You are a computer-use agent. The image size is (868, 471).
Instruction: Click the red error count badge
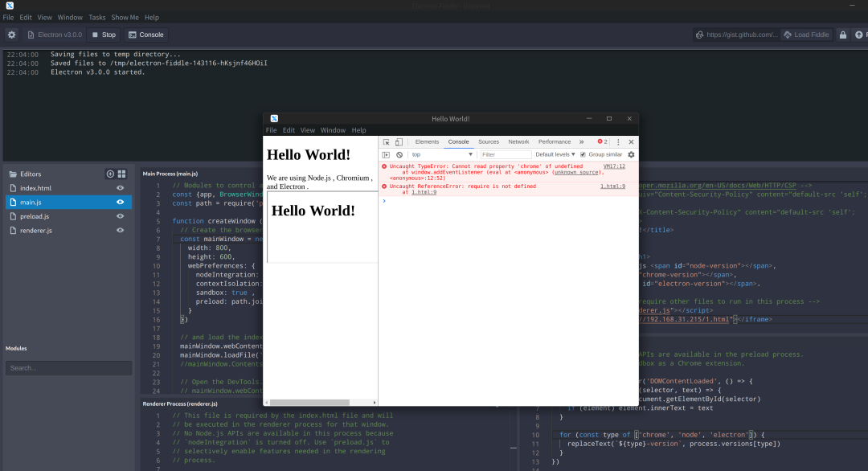click(x=602, y=141)
